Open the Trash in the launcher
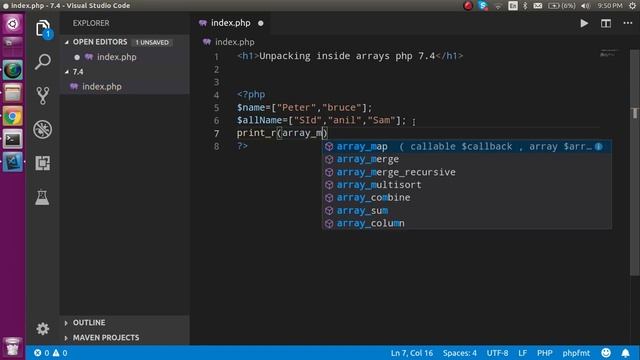Viewport: 640px width, 360px height. pyautogui.click(x=13, y=346)
